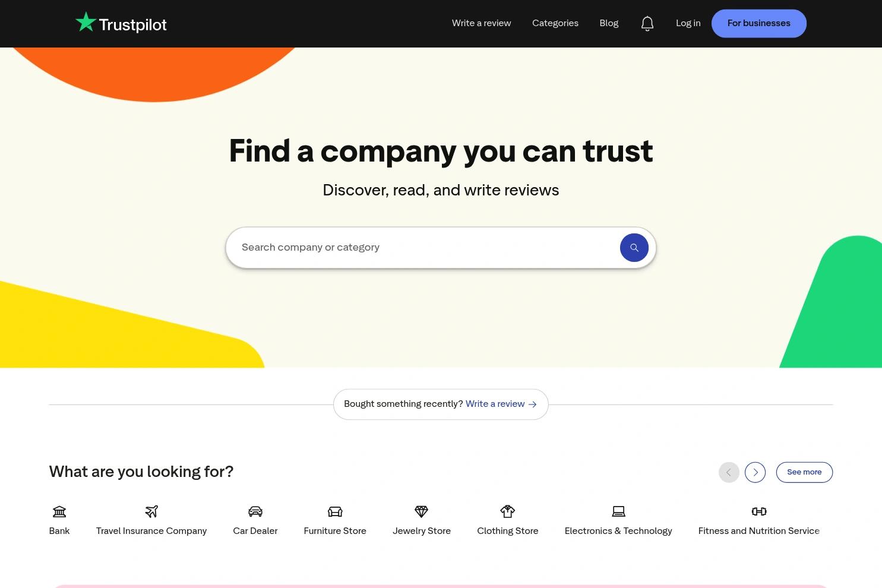
Task: Select Write a review in the navbar
Action: tap(481, 23)
